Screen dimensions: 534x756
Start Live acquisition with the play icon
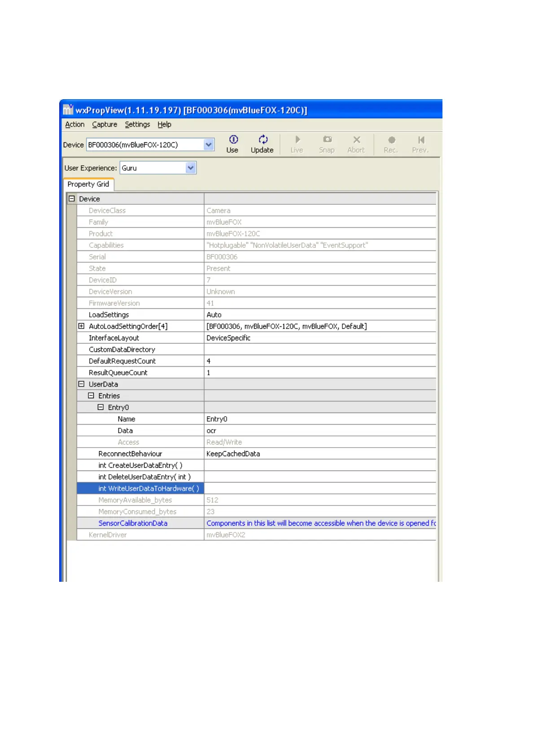click(x=298, y=140)
